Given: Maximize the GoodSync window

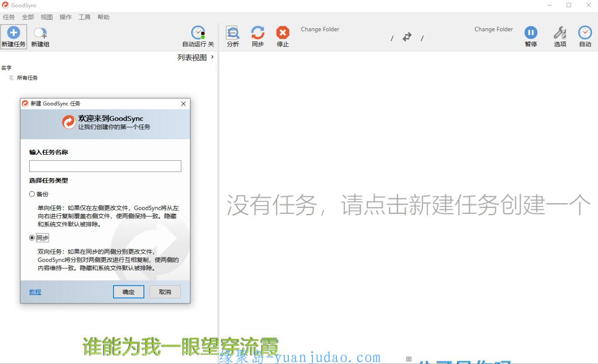Looking at the screenshot, I should 568,5.
